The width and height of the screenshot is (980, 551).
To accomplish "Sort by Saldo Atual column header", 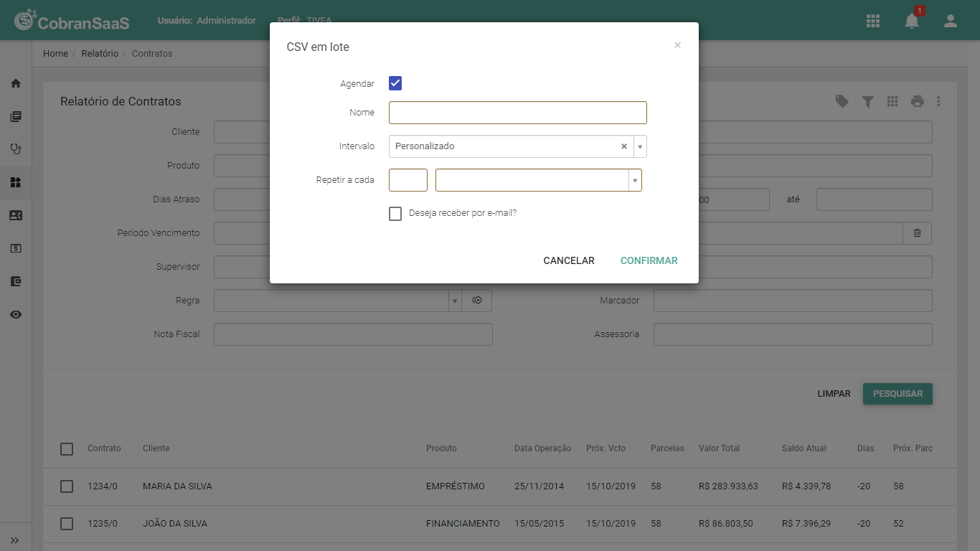I will point(804,448).
